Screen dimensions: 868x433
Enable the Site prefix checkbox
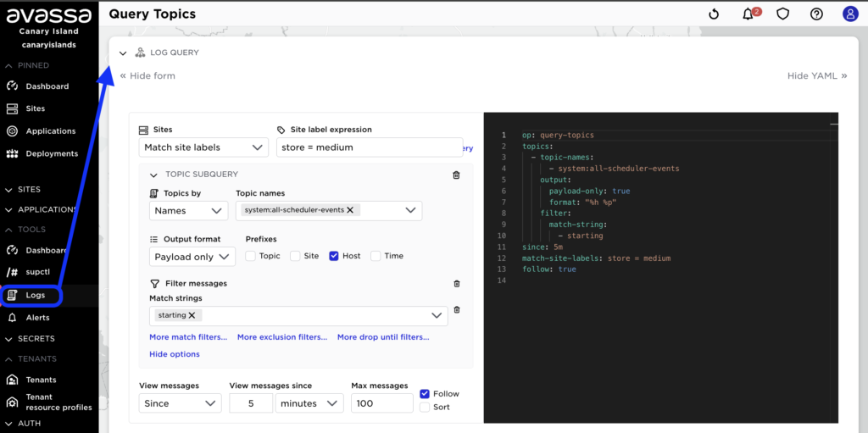[295, 256]
